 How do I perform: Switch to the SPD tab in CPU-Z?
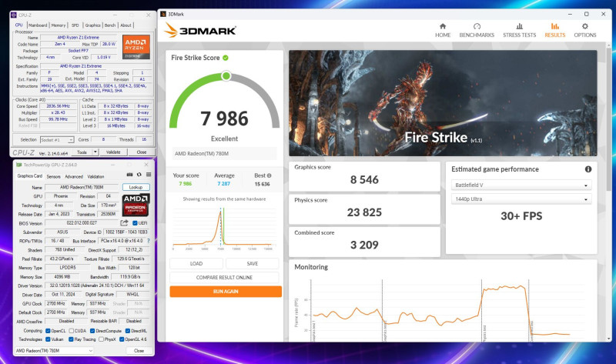click(x=75, y=25)
